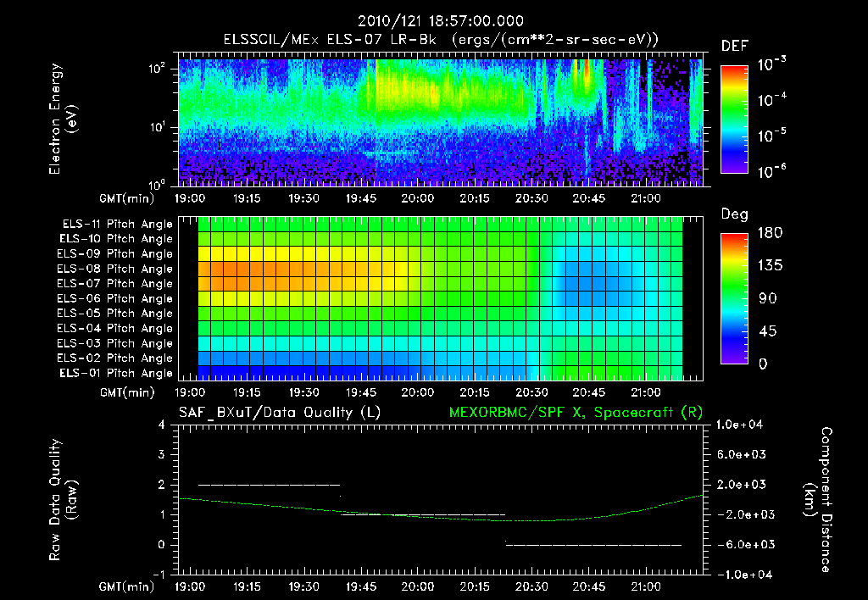Image resolution: width=868 pixels, height=600 pixels.
Task: Click the ELS-09 Pitch Angle row label
Action: [114, 254]
